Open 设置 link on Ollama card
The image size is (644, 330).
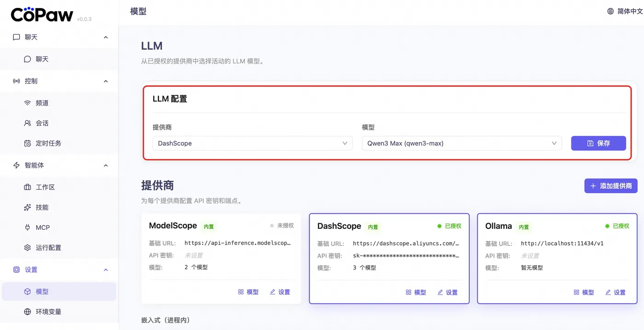[x=615, y=292]
